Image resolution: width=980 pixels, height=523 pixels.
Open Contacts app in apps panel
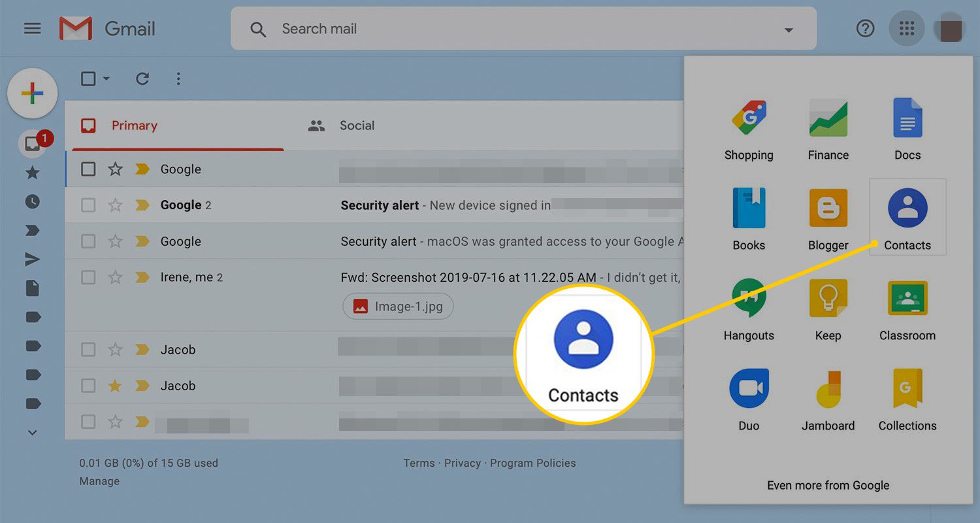[907, 216]
